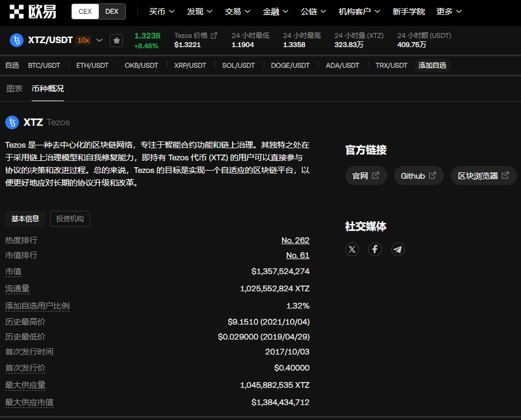
Task: Open the Github official link
Action: click(x=418, y=176)
